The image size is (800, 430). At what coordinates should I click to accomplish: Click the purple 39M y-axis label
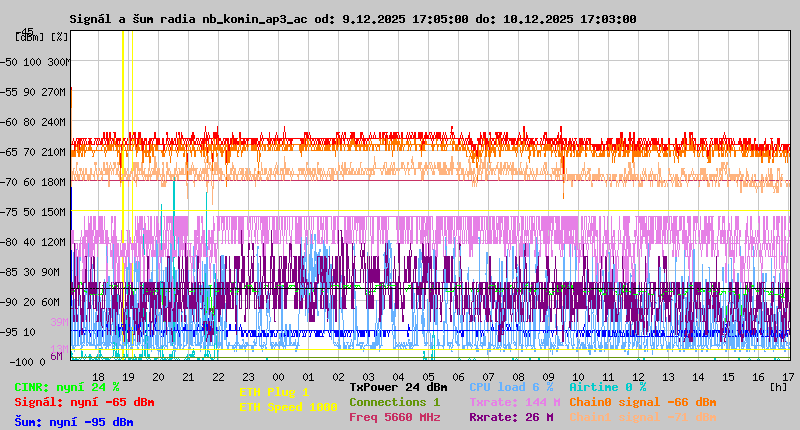tap(59, 322)
